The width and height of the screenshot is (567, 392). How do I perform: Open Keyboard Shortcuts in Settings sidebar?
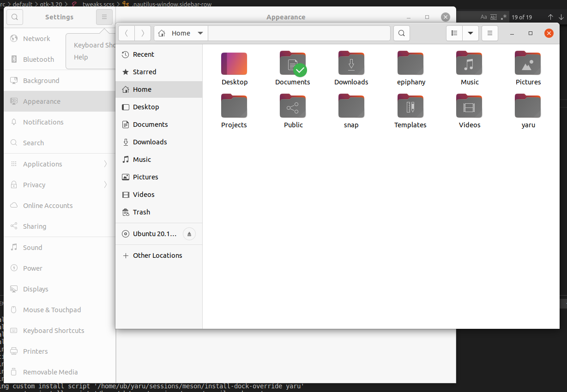pos(60,331)
